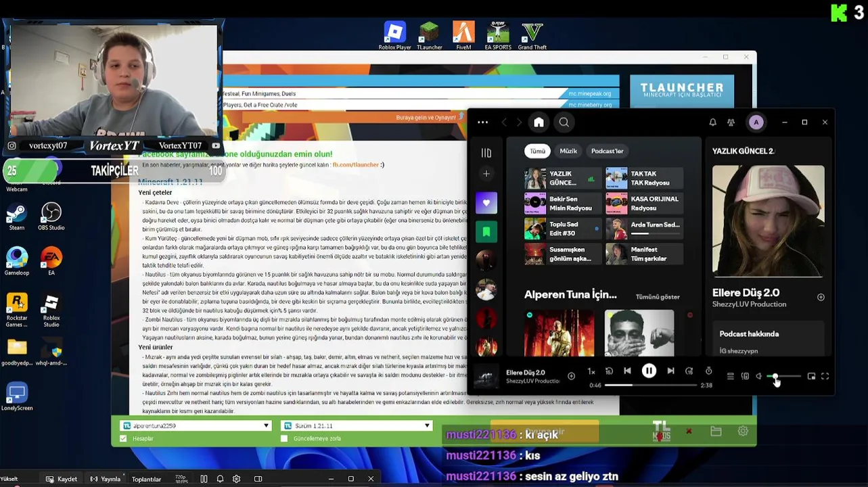Add Ellere Düş 2.0 from player bar
This screenshot has width=868, height=487.
(571, 376)
